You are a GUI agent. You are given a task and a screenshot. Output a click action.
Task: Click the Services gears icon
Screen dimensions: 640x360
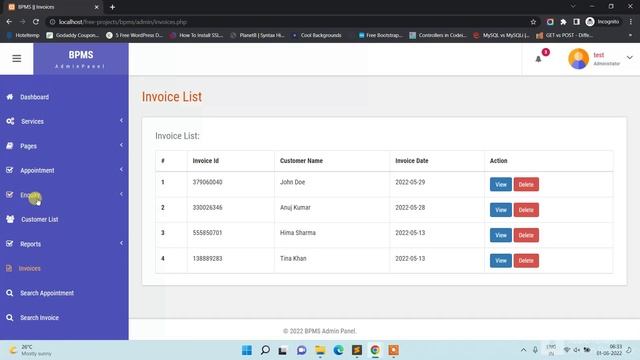(x=10, y=121)
